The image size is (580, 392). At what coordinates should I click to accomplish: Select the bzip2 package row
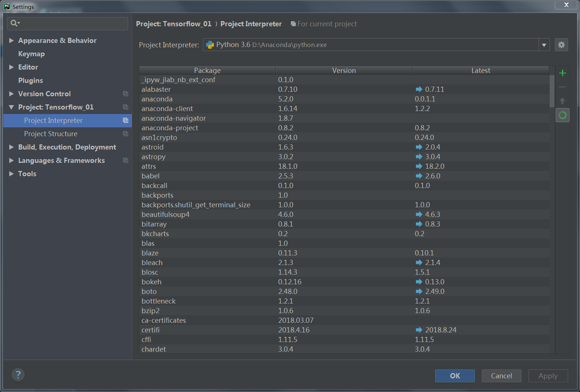pyautogui.click(x=344, y=311)
